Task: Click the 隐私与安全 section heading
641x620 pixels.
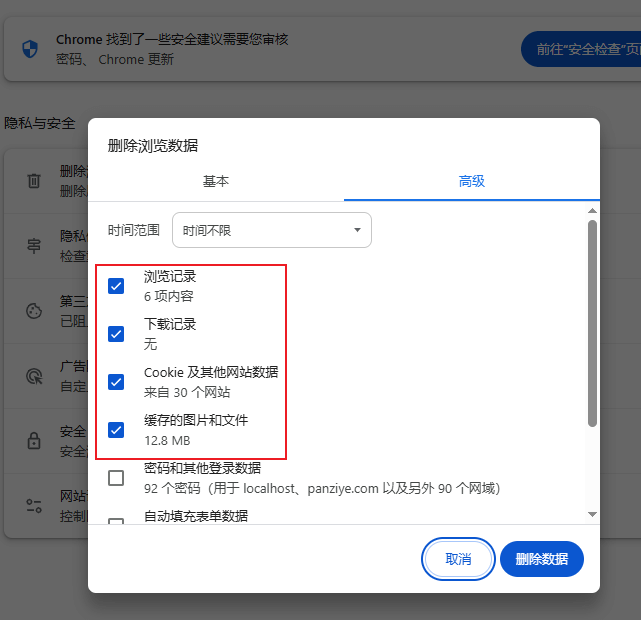Action: pyautogui.click(x=40, y=123)
